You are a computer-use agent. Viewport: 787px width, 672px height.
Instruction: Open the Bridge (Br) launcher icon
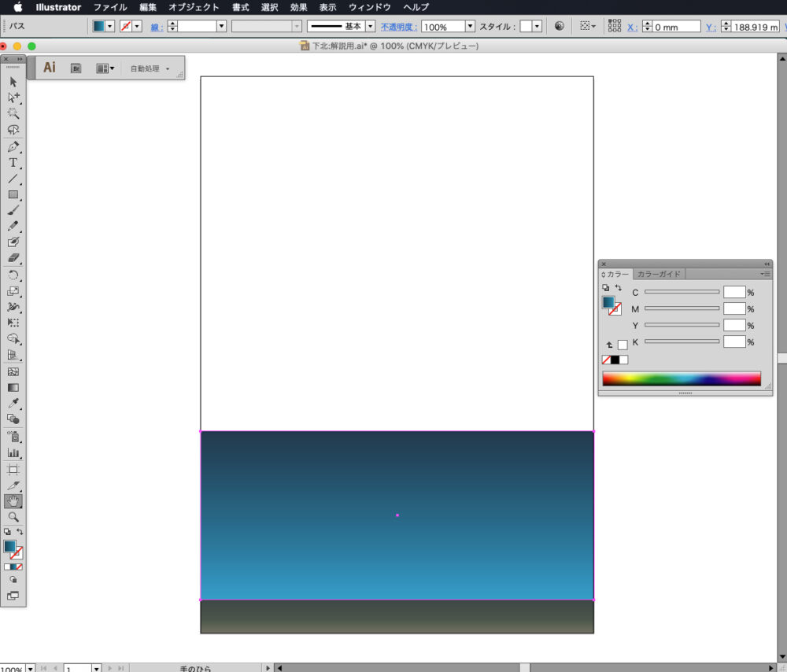[x=76, y=68]
